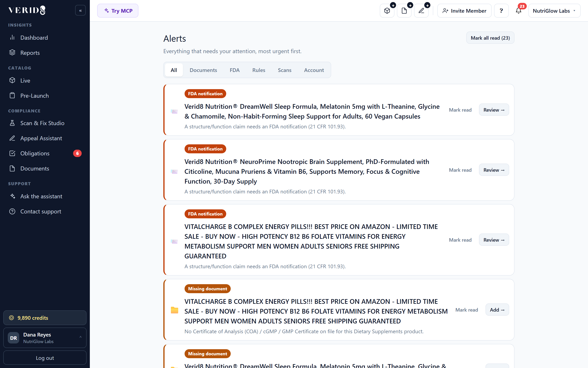Open the NeuroPrime Nootropic Brain Supplement alert title
Viewport: 588px width, 368px height.
pos(307,171)
